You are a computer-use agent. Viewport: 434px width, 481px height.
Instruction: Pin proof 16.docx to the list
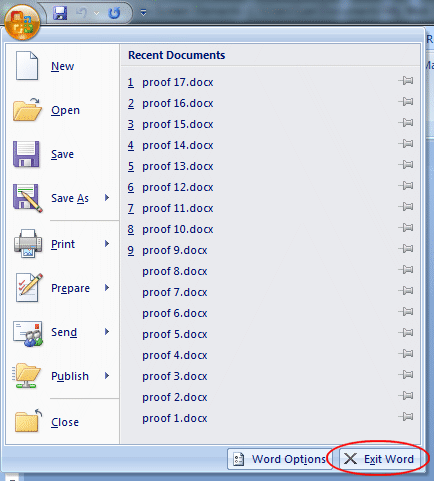click(406, 102)
